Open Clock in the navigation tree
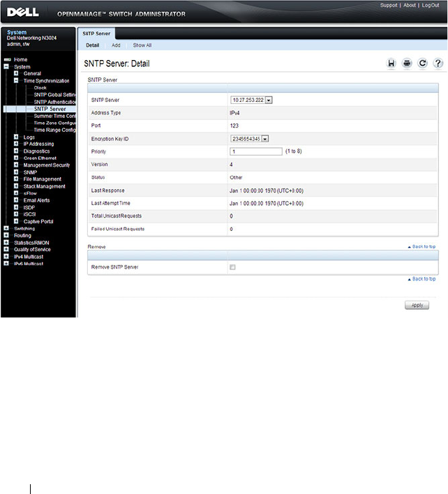Image resolution: width=448 pixels, height=494 pixels. click(40, 88)
